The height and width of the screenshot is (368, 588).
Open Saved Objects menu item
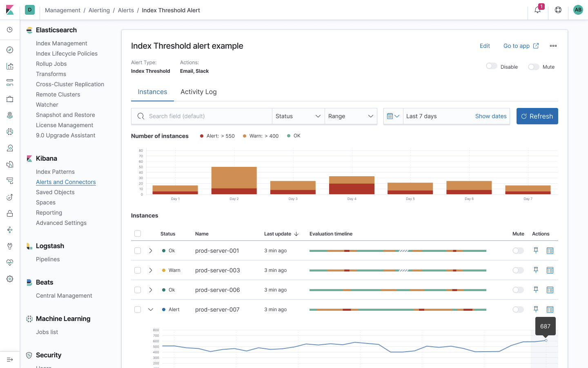tap(55, 192)
